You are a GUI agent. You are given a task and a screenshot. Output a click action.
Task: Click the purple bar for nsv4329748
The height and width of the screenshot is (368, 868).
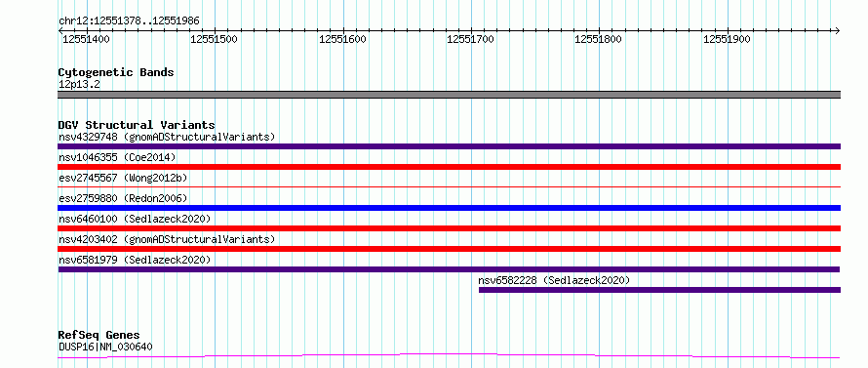(x=449, y=146)
